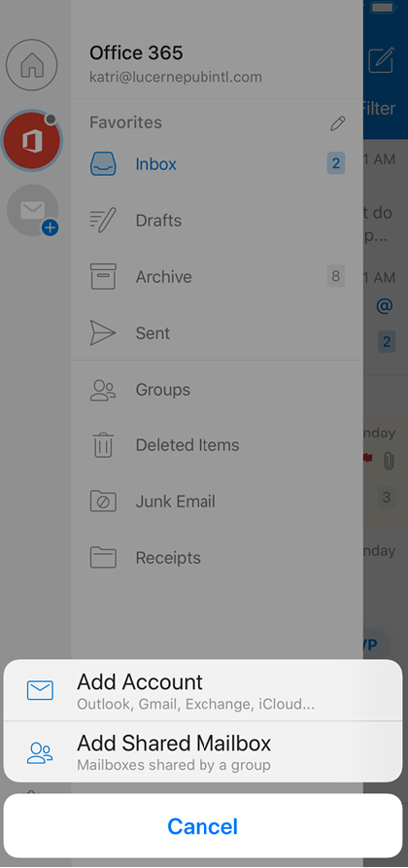This screenshot has height=868, width=408.
Task: Tap the compose new message icon
Action: (381, 60)
